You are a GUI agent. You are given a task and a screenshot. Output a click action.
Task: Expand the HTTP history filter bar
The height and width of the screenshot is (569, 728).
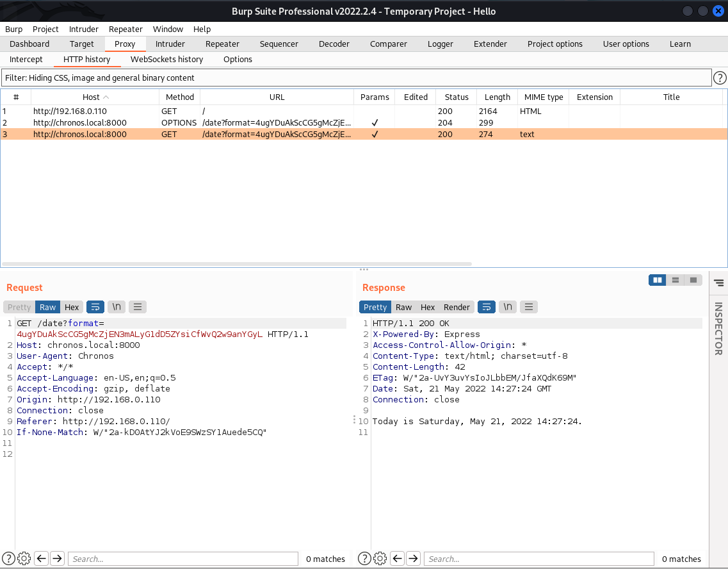[x=356, y=78]
